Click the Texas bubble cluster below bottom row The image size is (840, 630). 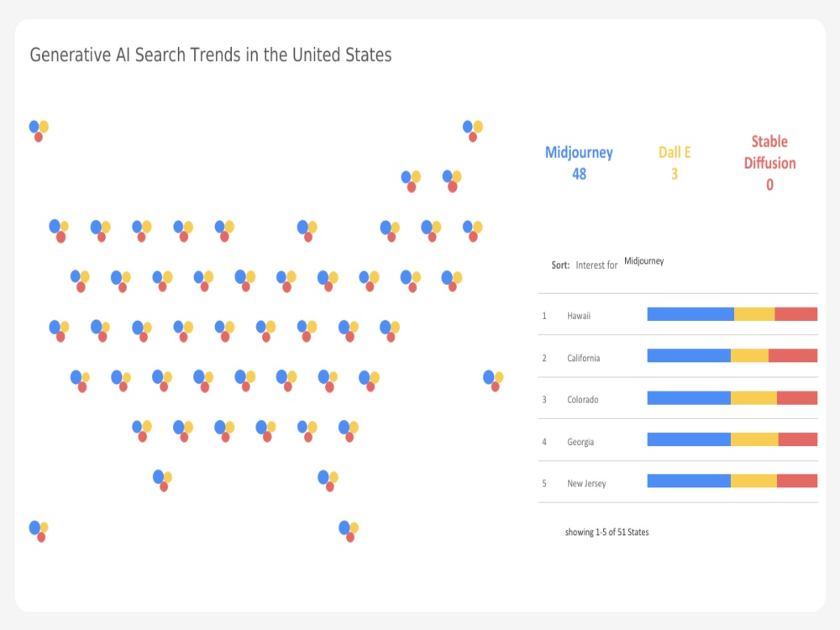click(x=162, y=480)
